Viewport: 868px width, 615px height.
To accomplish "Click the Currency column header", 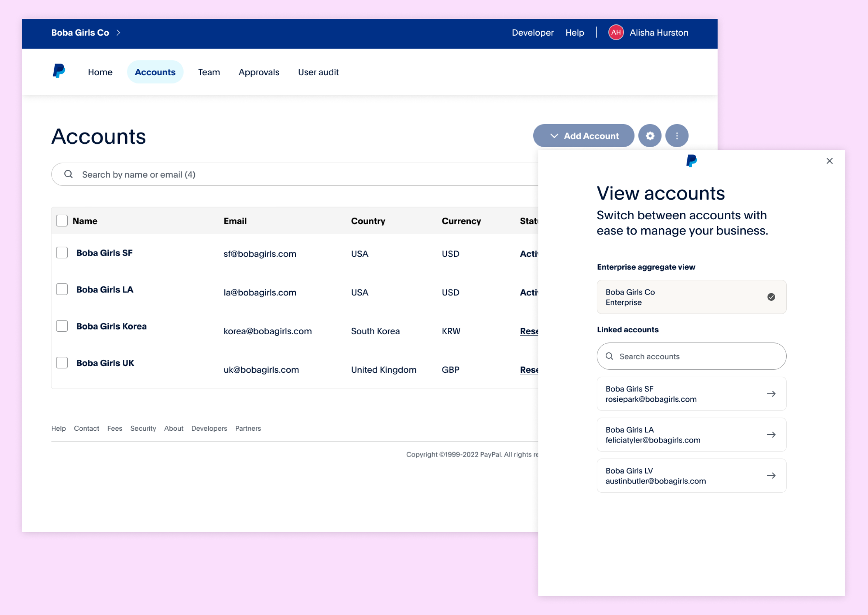I will tap(461, 221).
